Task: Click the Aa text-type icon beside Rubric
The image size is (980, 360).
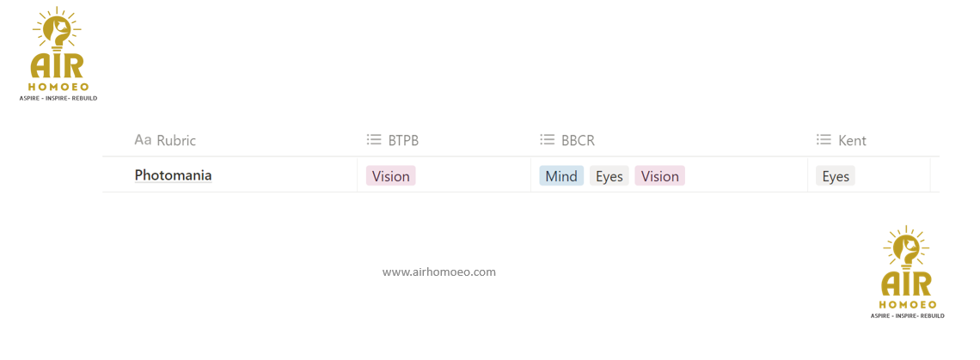Action: 143,140
